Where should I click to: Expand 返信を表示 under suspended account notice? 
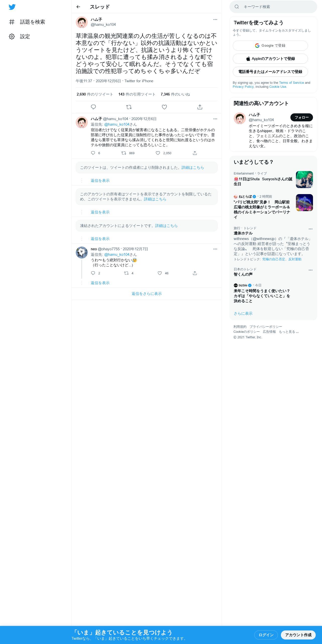[x=100, y=239]
